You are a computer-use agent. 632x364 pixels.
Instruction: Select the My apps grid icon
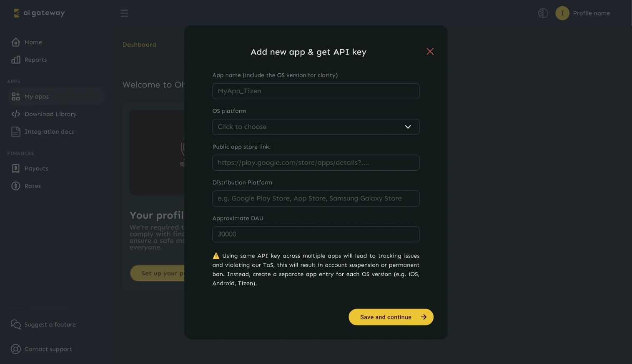point(16,97)
